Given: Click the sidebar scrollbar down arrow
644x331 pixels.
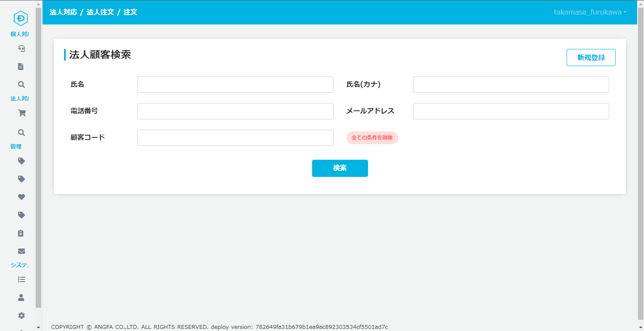Looking at the screenshot, I should (38, 328).
